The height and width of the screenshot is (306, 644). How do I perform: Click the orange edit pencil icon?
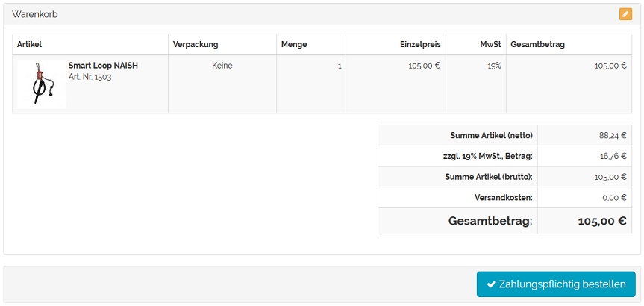click(625, 14)
